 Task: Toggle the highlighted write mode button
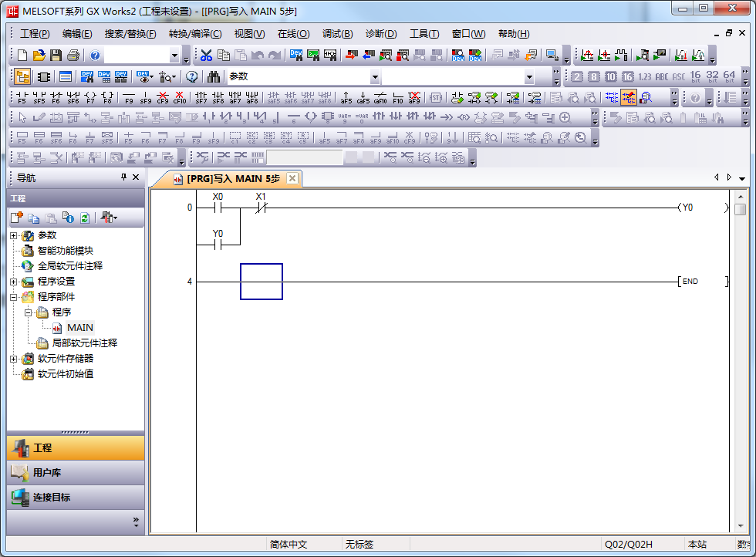point(629,97)
